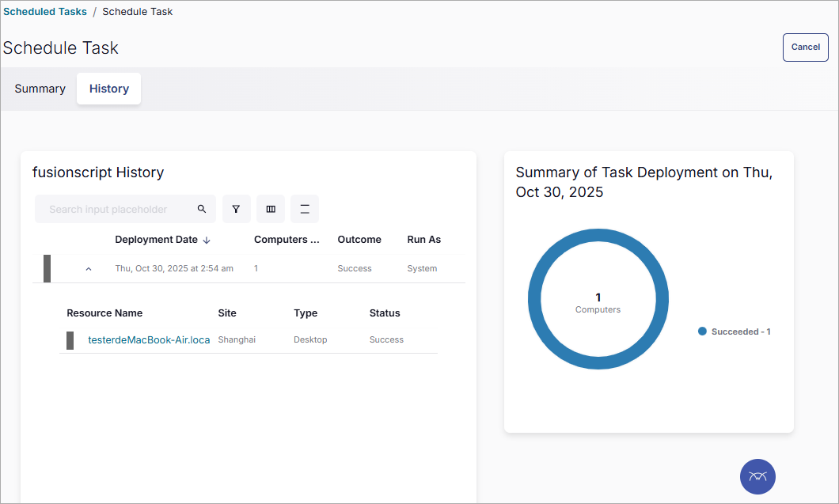The width and height of the screenshot is (839, 504).
Task: Open the filter funnel icon
Action: (x=236, y=208)
